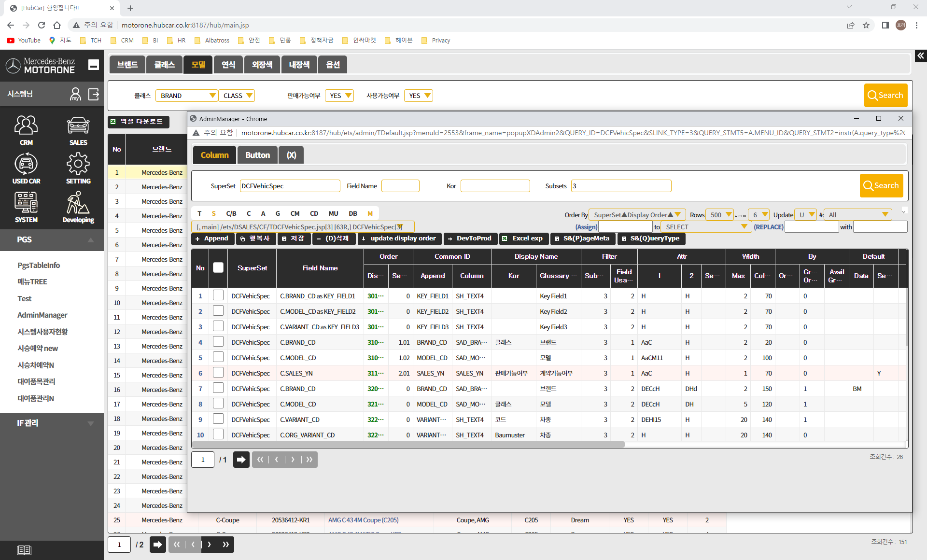927x560 pixels.
Task: Check the row 4 checkbox for C.BRAND_CD
Action: [x=218, y=342]
